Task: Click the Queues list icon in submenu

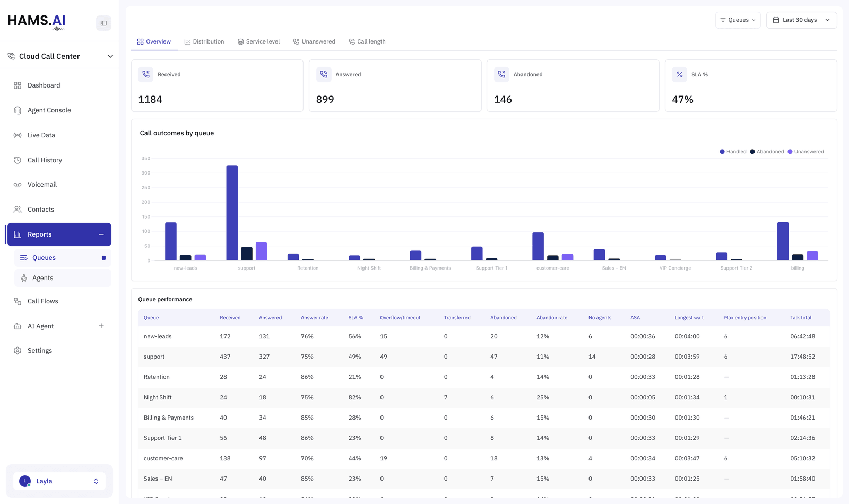Action: pyautogui.click(x=24, y=258)
